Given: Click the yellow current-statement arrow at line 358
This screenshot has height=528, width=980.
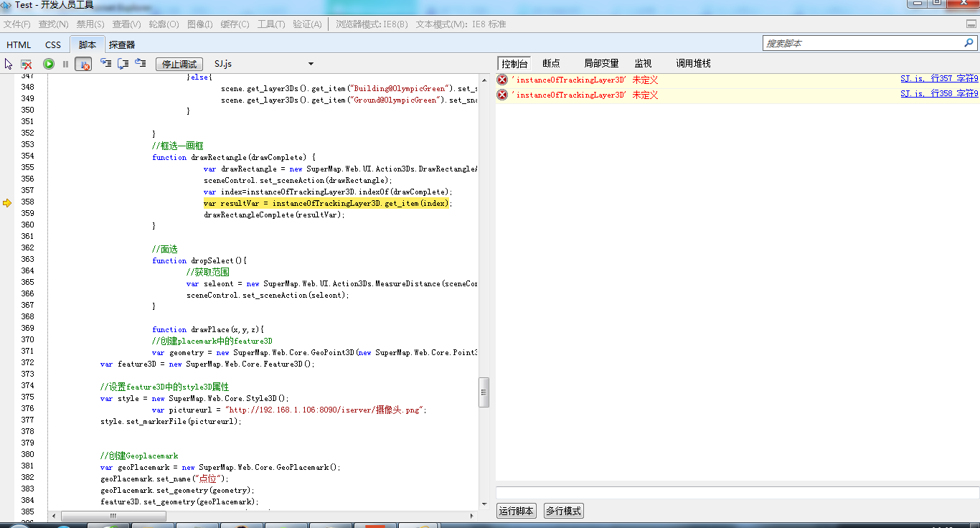Looking at the screenshot, I should [8, 203].
